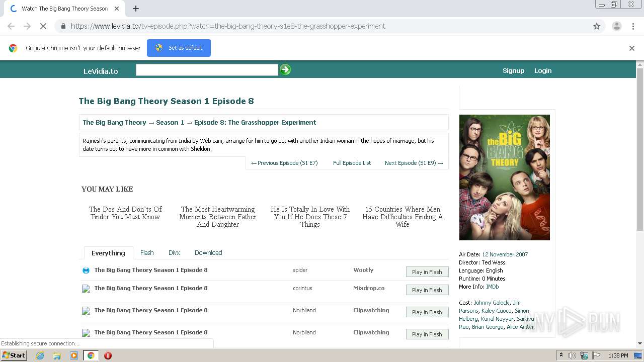Open the Full Episode List
644x362 pixels.
pyautogui.click(x=352, y=163)
